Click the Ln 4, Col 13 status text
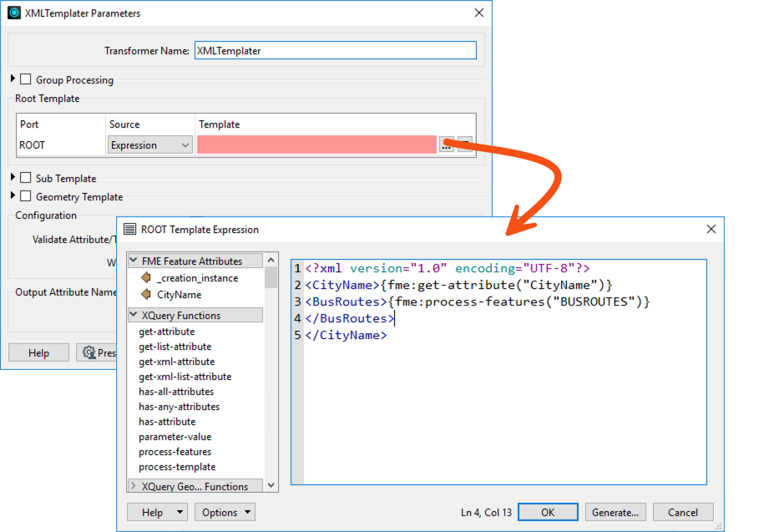This screenshot has width=759, height=532. pyautogui.click(x=486, y=512)
